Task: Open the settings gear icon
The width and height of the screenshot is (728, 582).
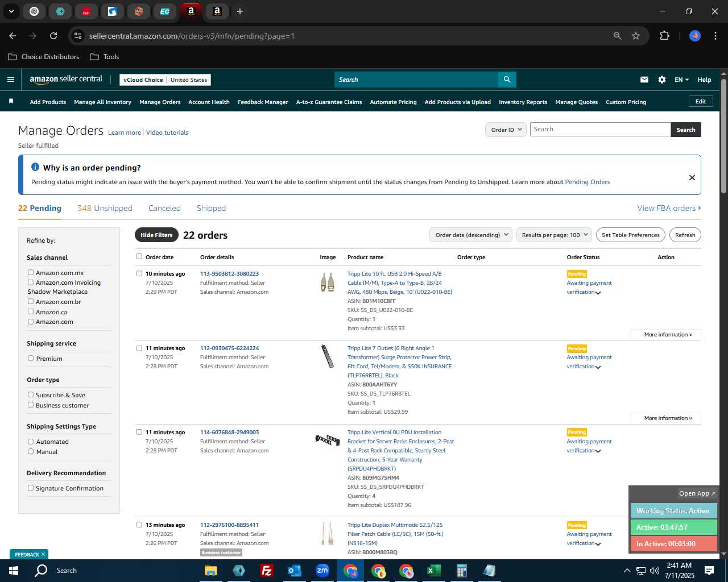Action: coord(662,80)
